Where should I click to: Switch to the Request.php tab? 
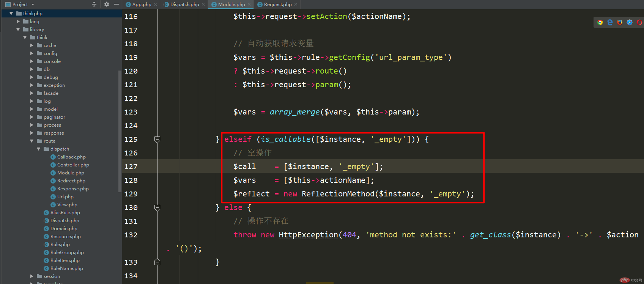pyautogui.click(x=278, y=4)
